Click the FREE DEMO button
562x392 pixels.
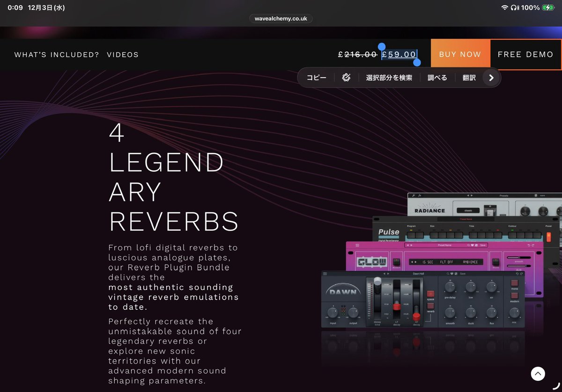coord(525,54)
